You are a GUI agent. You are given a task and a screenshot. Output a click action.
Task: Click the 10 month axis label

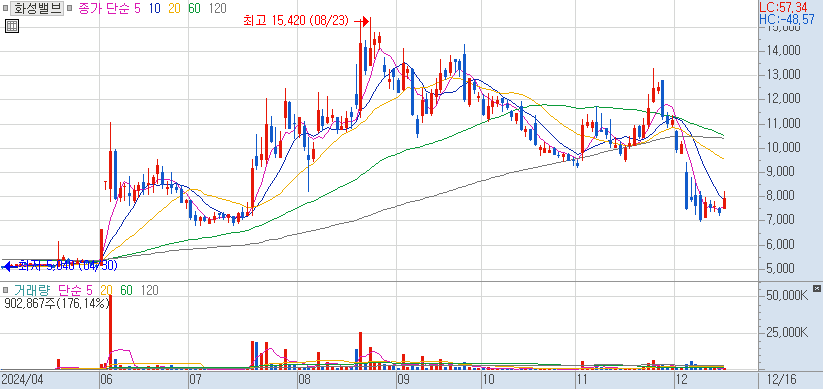488,380
